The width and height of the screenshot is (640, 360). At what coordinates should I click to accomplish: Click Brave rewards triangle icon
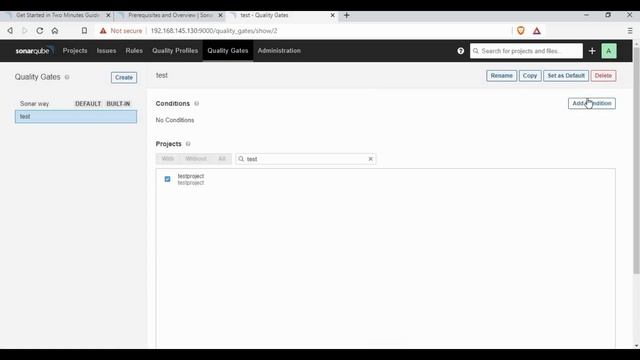tap(536, 31)
